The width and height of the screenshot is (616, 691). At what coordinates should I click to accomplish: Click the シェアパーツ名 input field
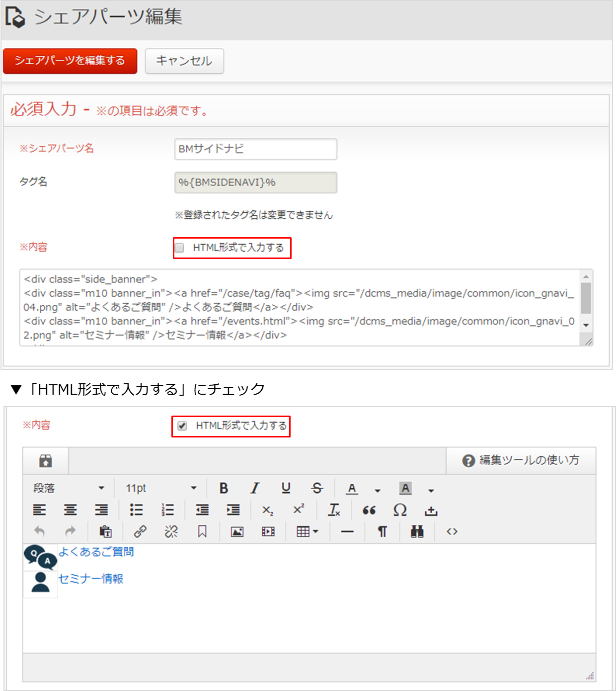(256, 149)
